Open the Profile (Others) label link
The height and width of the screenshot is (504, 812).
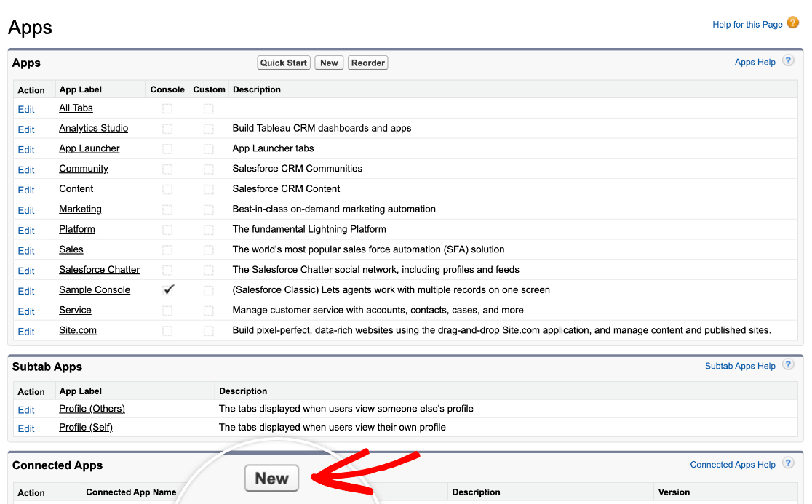click(x=92, y=408)
